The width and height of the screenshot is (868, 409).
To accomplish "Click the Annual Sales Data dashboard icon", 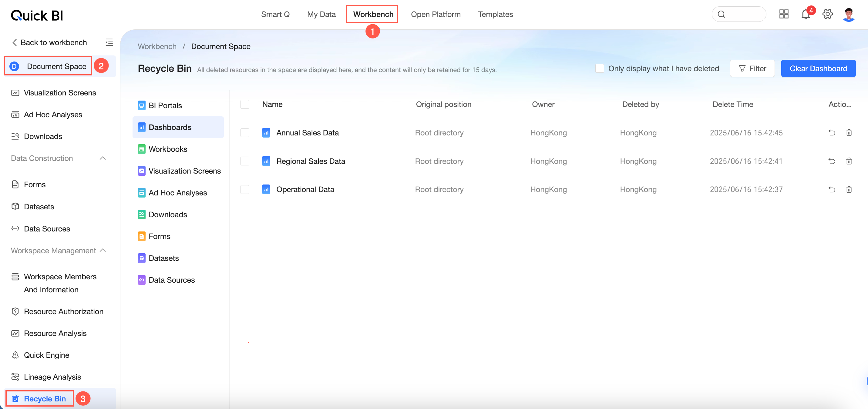I will point(266,133).
